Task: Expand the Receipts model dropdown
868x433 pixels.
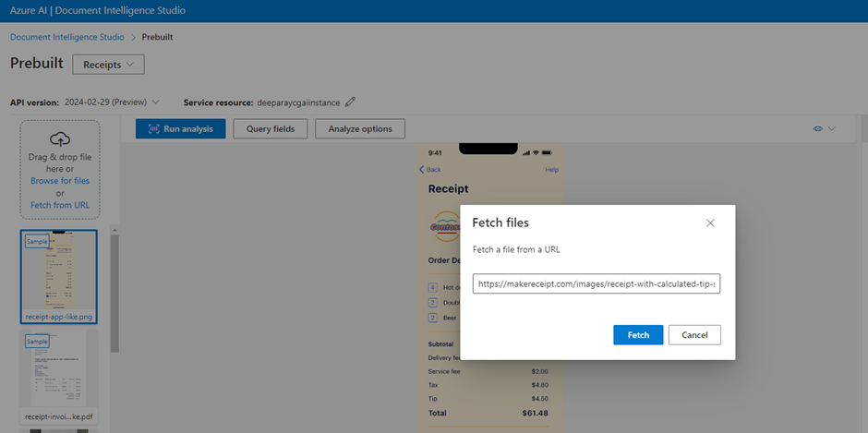Action: pyautogui.click(x=109, y=65)
